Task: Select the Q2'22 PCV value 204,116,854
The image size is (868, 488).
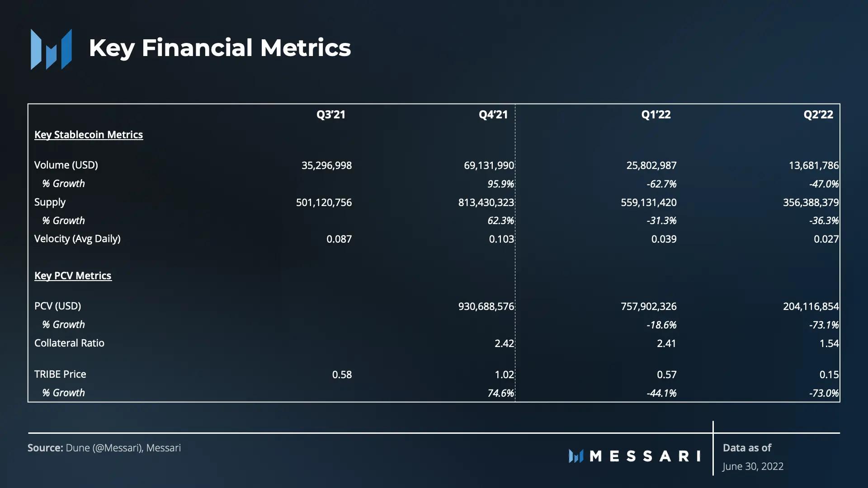Action: point(811,306)
